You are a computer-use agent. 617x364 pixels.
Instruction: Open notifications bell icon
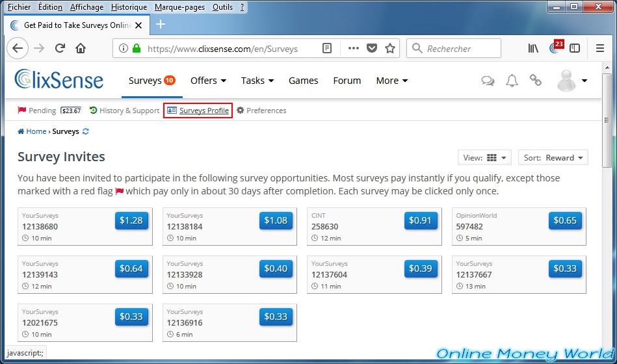click(x=512, y=81)
